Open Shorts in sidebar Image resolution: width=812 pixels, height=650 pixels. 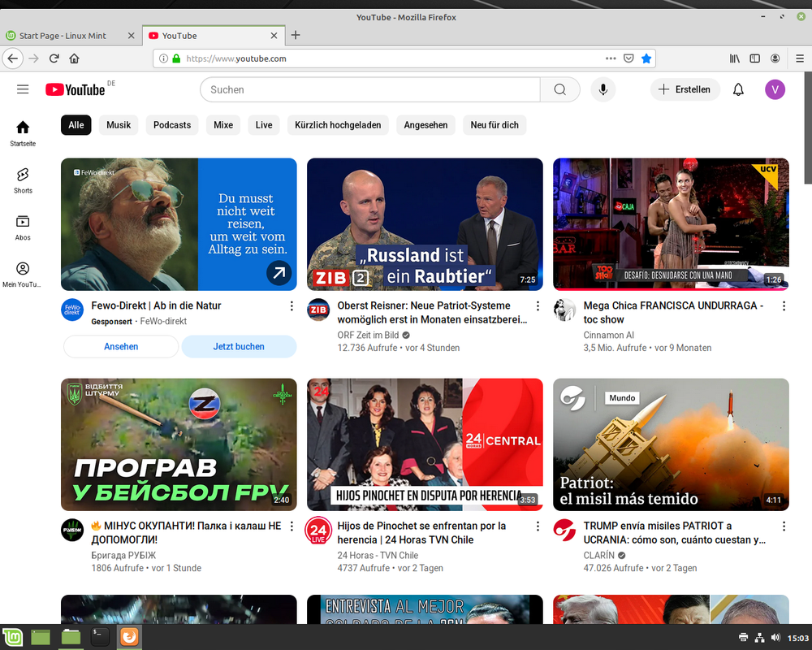[x=23, y=180]
